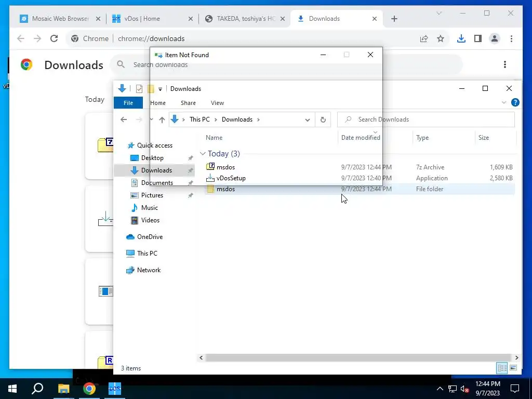This screenshot has height=399, width=532.
Task: Open Chrome profile avatar
Action: [x=495, y=38]
